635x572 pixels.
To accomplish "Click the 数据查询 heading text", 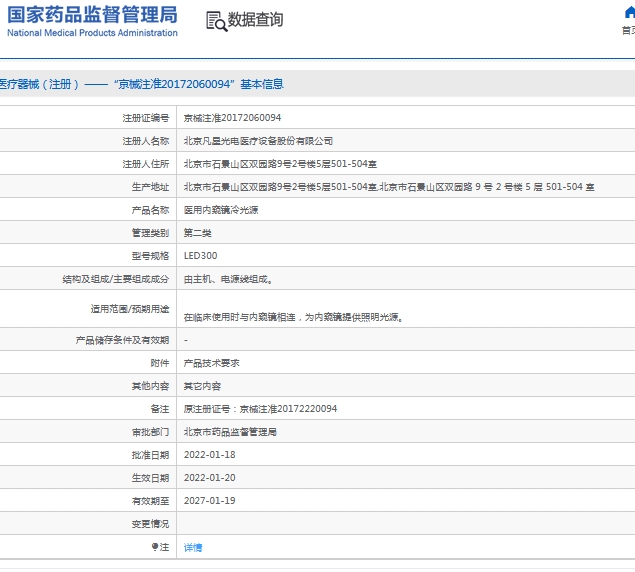I will (255, 19).
